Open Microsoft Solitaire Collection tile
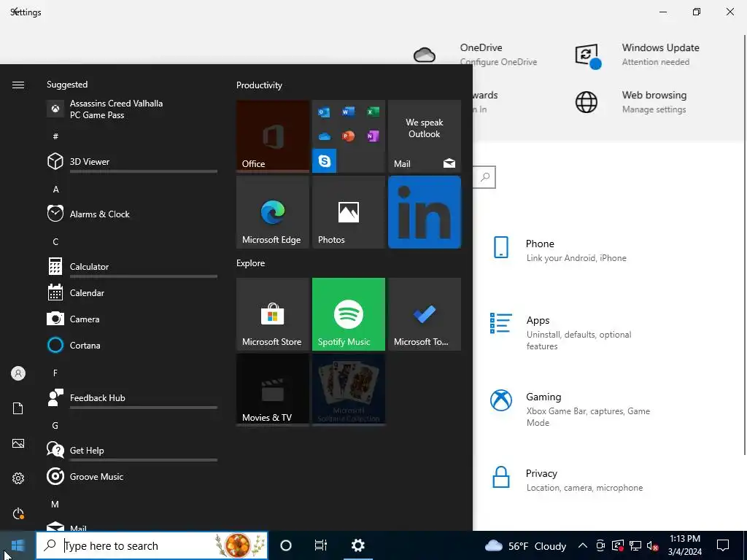747x560 pixels. (x=349, y=389)
